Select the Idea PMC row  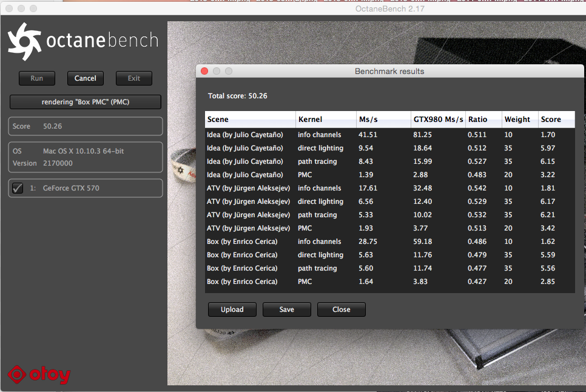point(390,175)
